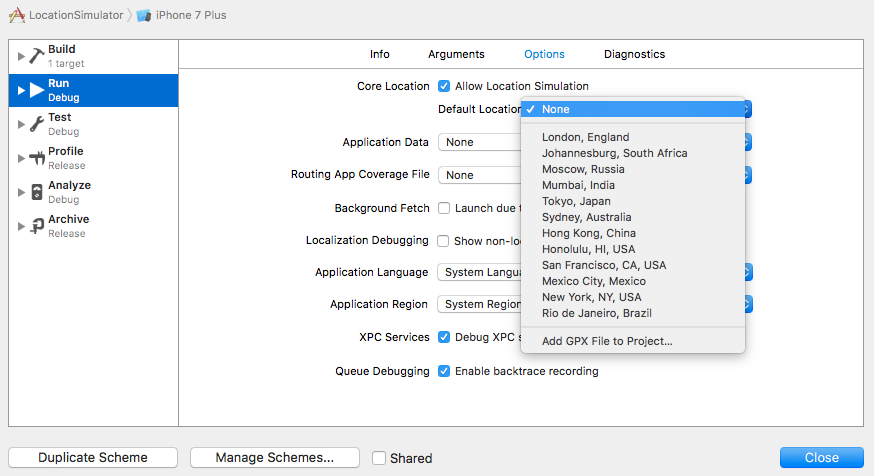Open Manage Schemes dialog
The height and width of the screenshot is (476, 874).
point(275,458)
